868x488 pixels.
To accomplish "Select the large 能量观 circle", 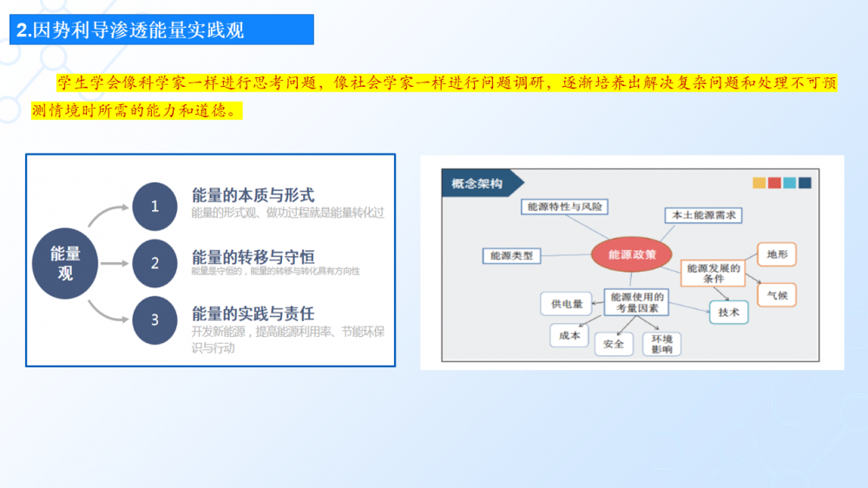I will point(65,263).
